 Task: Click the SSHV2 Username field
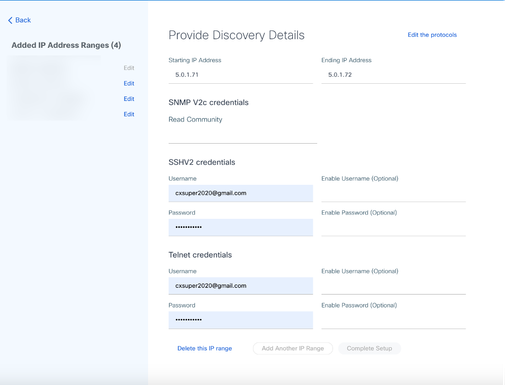[x=240, y=193]
